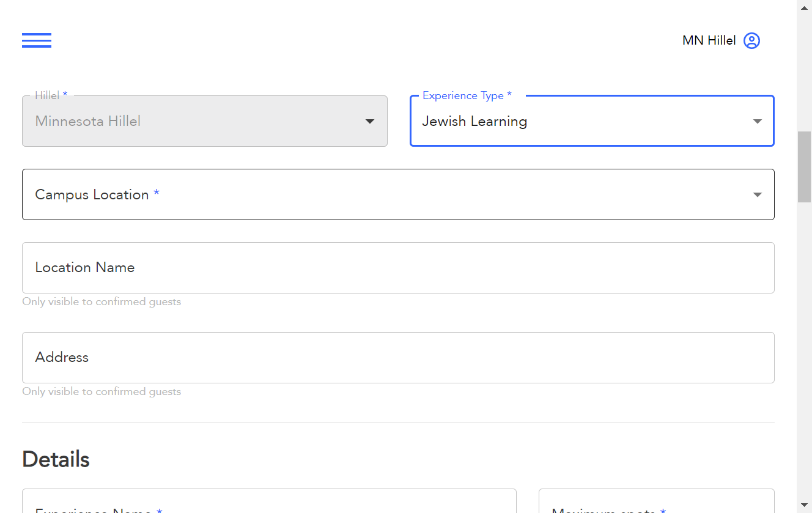The width and height of the screenshot is (812, 513).
Task: Click the page scrollbar thumb
Action: tap(804, 166)
